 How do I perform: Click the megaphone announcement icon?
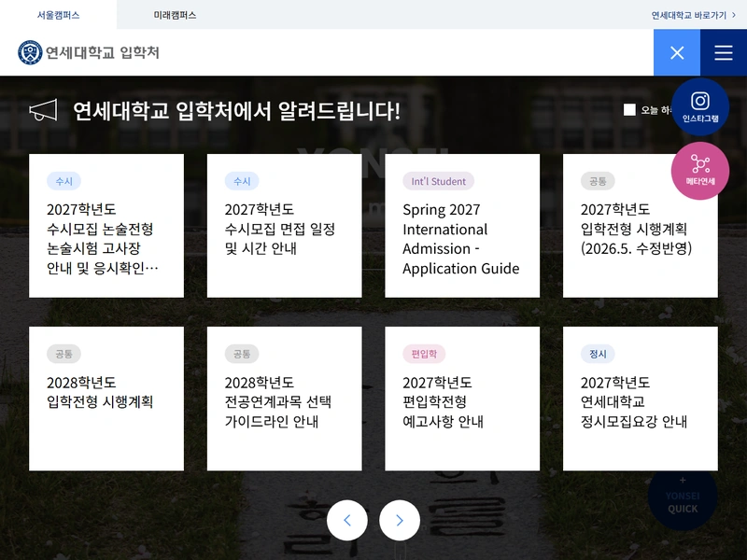point(43,110)
